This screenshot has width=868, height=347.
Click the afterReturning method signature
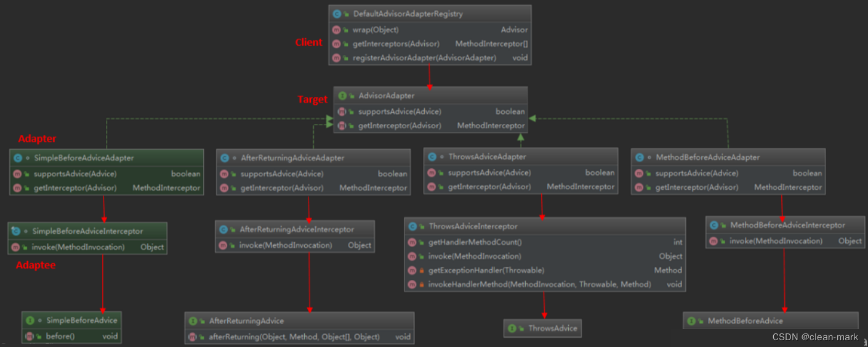point(294,337)
